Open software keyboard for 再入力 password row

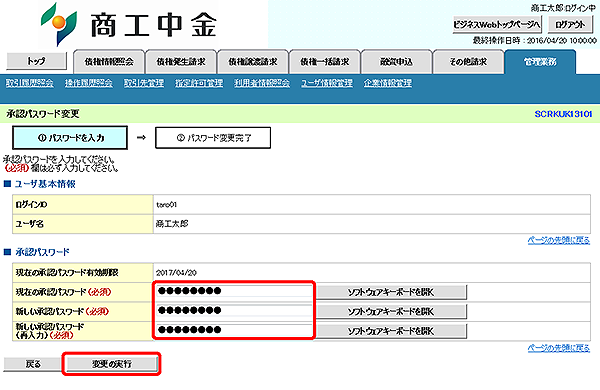point(391,331)
